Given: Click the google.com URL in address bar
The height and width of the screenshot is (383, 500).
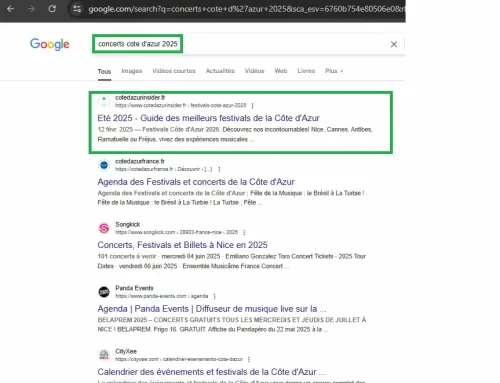Looking at the screenshot, I should pyautogui.click(x=246, y=9).
